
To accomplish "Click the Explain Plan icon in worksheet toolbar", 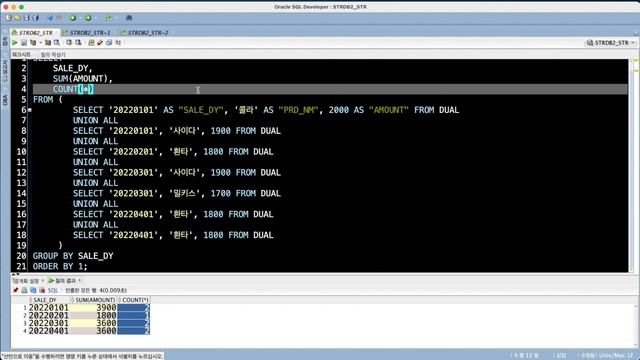I will pyautogui.click(x=33, y=42).
